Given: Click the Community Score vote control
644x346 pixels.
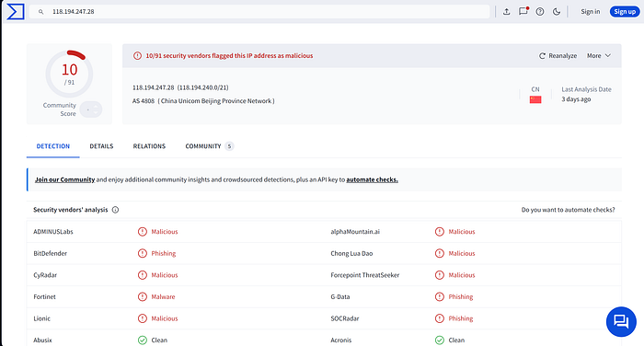Looking at the screenshot, I should click(x=91, y=110).
